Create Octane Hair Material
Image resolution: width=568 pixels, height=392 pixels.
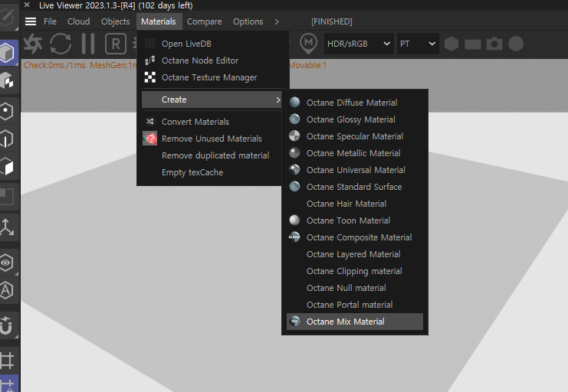[355, 204]
